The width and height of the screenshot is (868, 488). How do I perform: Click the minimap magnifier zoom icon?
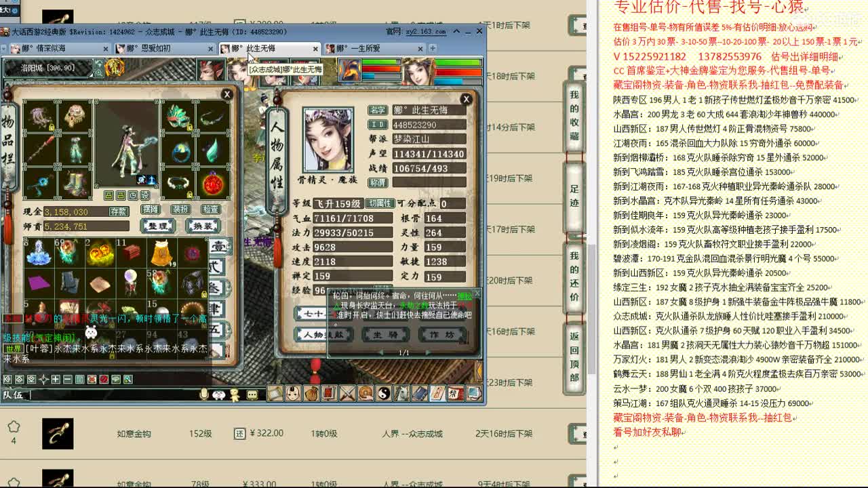tap(99, 73)
